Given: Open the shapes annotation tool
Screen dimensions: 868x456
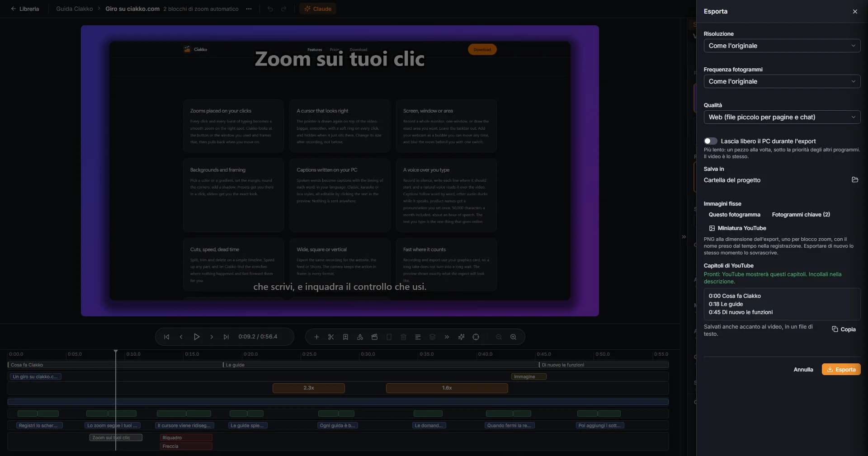Looking at the screenshot, I should coord(360,337).
